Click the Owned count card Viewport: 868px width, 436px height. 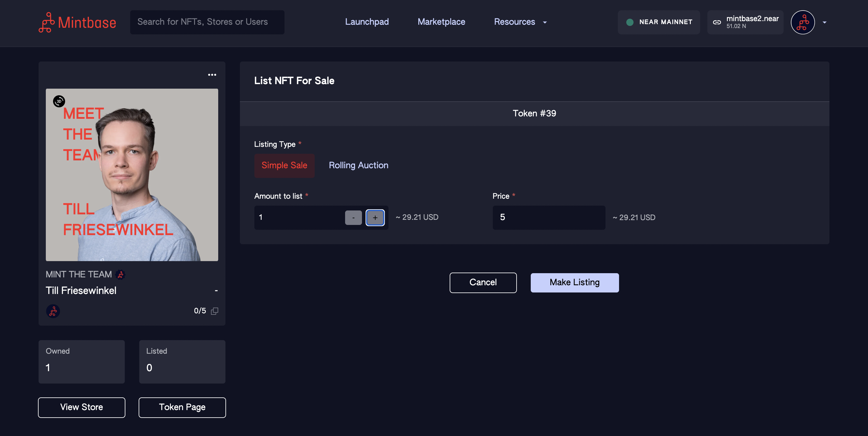[81, 362]
